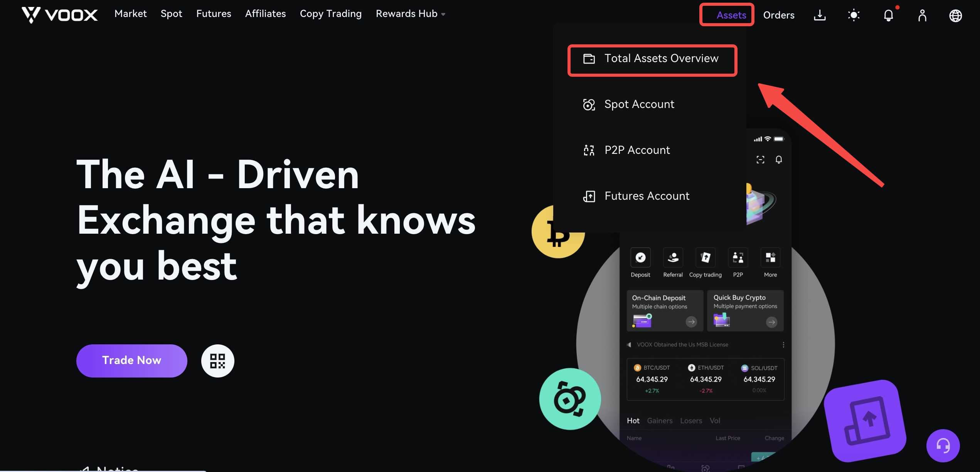This screenshot has height=472, width=980.
Task: Switch to Gainers tab in mockup
Action: click(660, 421)
